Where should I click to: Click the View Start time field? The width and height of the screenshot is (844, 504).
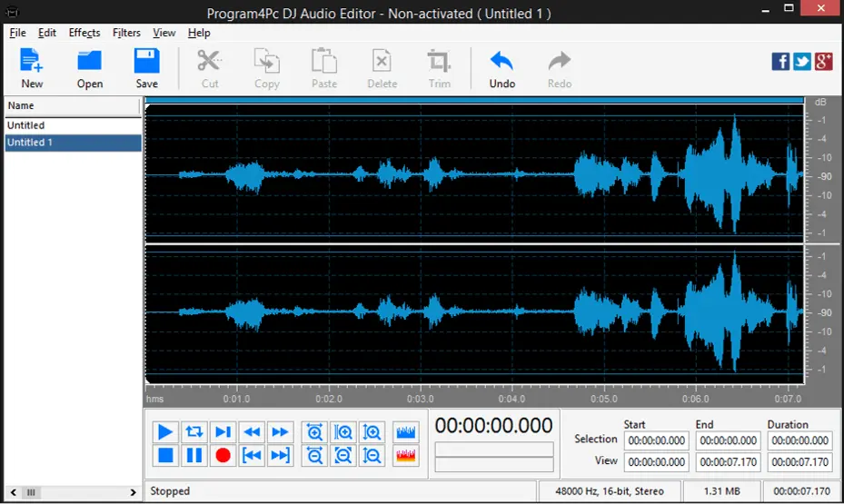[656, 462]
